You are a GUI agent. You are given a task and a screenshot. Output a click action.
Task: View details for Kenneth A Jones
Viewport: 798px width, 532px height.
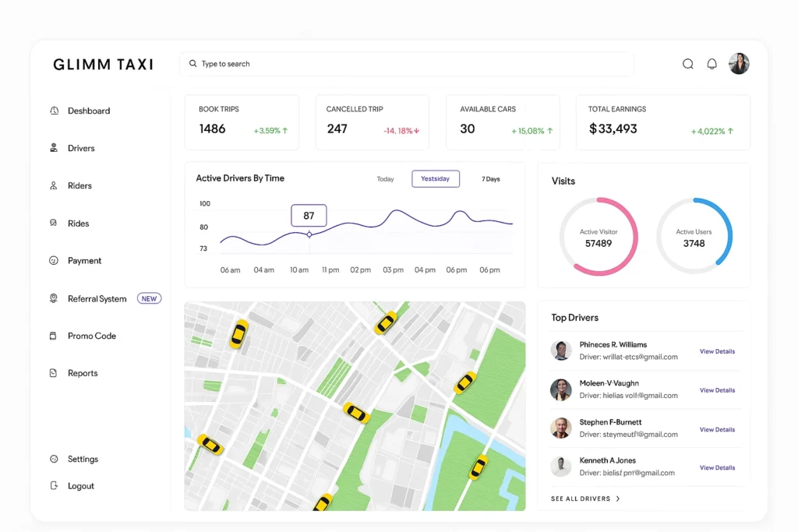coord(717,467)
